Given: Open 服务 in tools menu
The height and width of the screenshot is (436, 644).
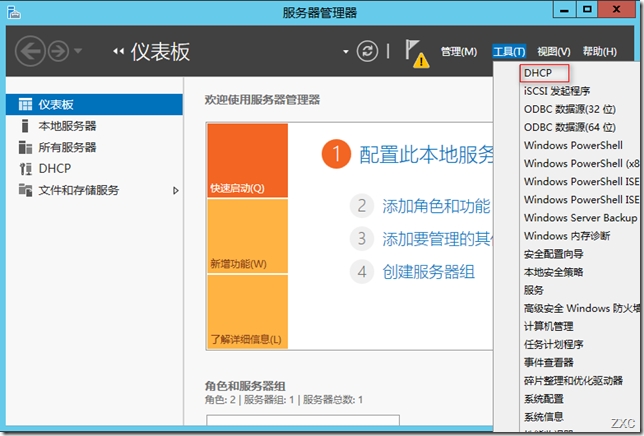Looking at the screenshot, I should coord(534,290).
